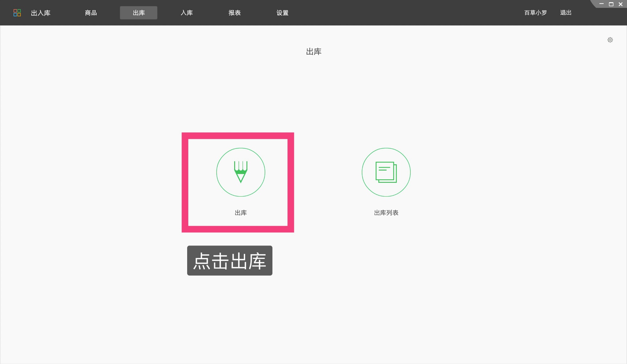
Task: Click the document list icon above 出库列表
Action: 386,172
